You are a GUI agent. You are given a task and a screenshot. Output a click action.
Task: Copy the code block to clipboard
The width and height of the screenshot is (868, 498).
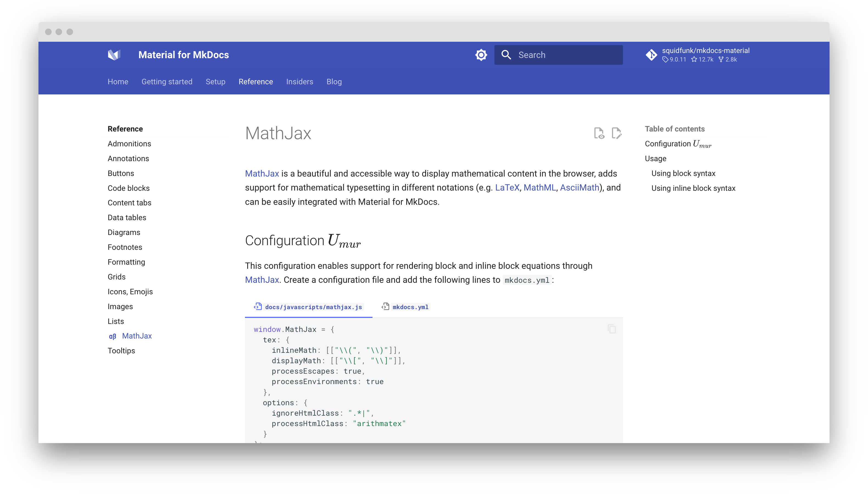[x=611, y=329]
